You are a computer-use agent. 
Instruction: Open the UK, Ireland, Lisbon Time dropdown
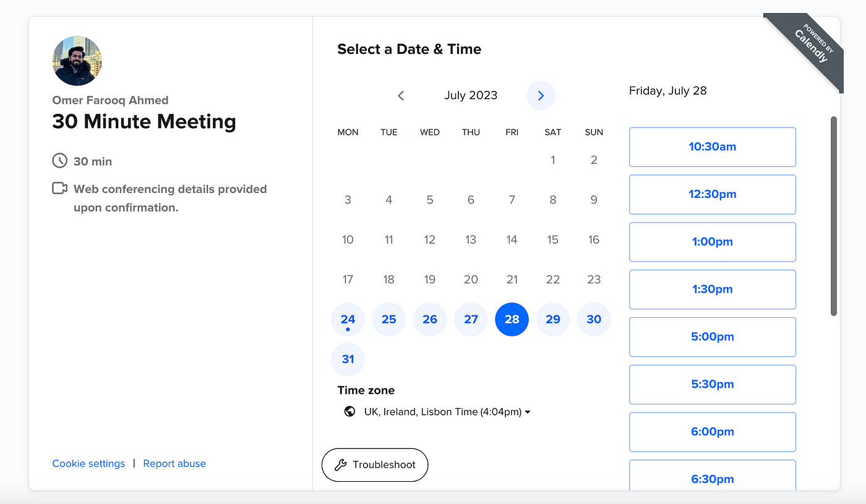pos(447,412)
